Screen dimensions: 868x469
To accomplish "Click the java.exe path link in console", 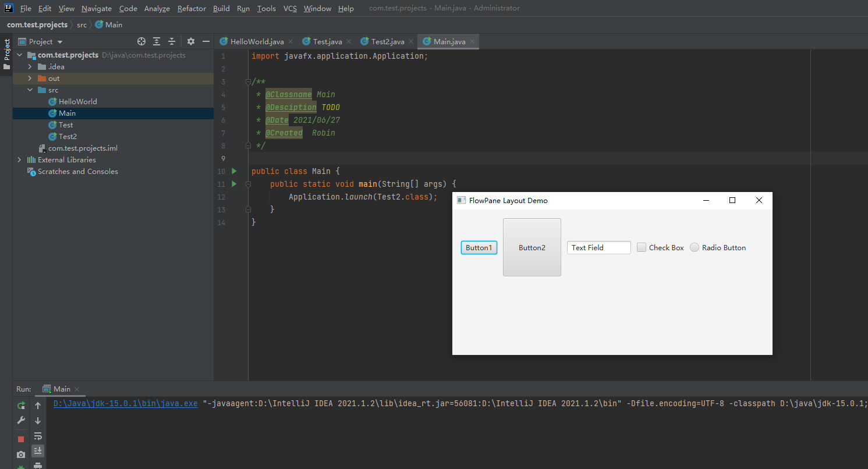I will pos(125,403).
